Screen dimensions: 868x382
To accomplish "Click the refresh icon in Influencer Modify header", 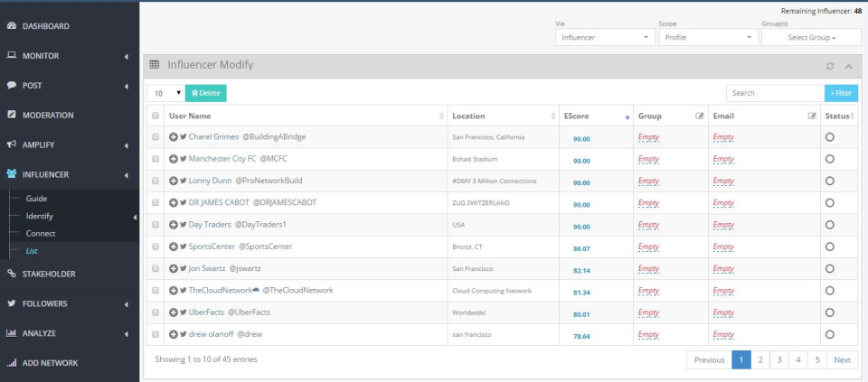I will tap(830, 66).
